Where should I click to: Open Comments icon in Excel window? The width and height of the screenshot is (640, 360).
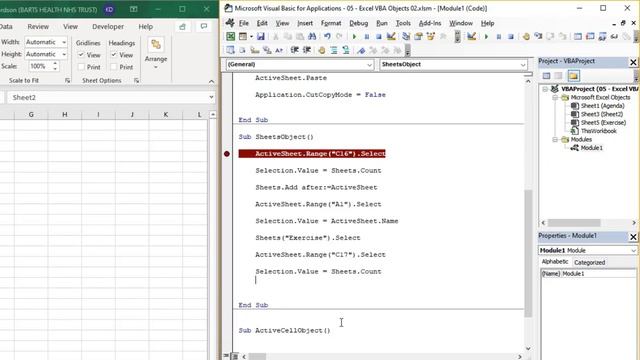tap(204, 27)
